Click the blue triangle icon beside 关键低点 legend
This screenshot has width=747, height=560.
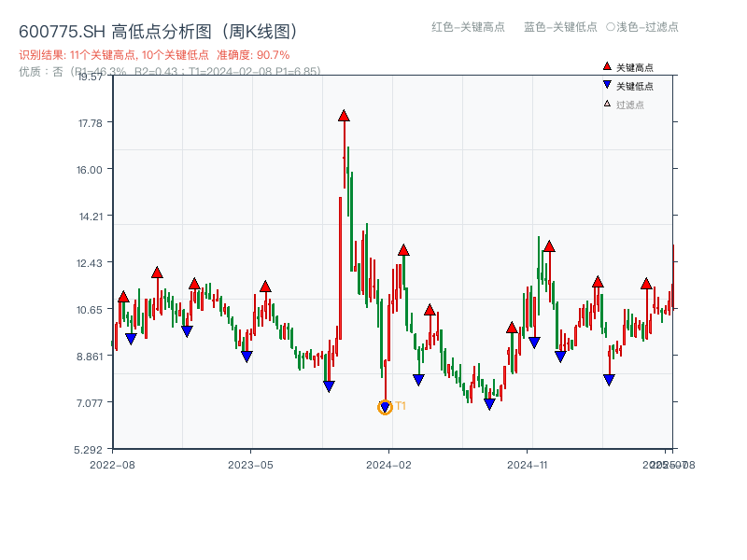coord(607,85)
